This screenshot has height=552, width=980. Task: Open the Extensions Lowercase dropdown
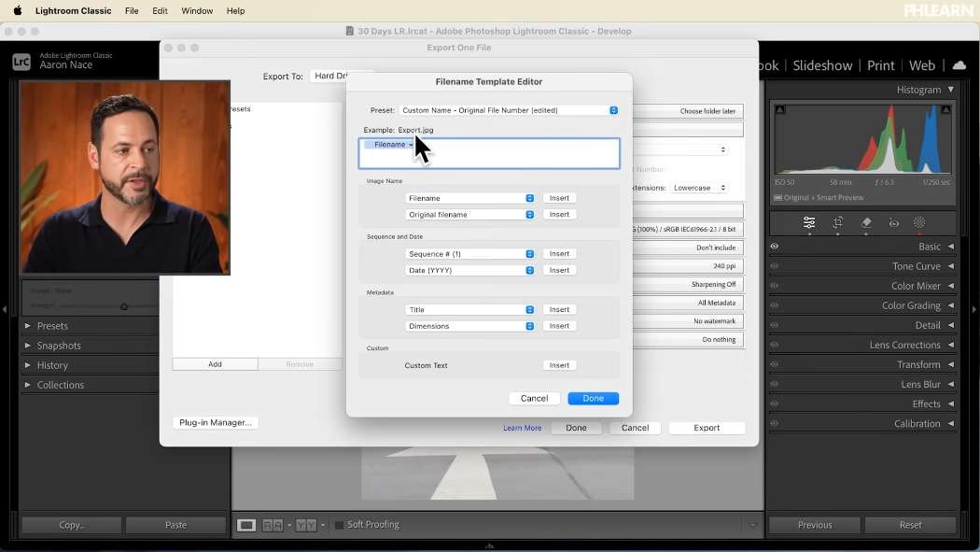click(x=699, y=188)
